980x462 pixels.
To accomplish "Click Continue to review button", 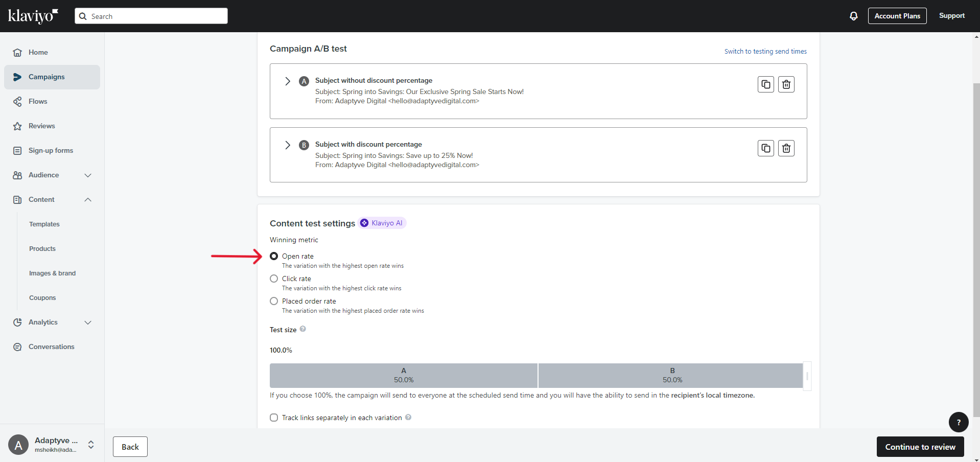I will [920, 447].
